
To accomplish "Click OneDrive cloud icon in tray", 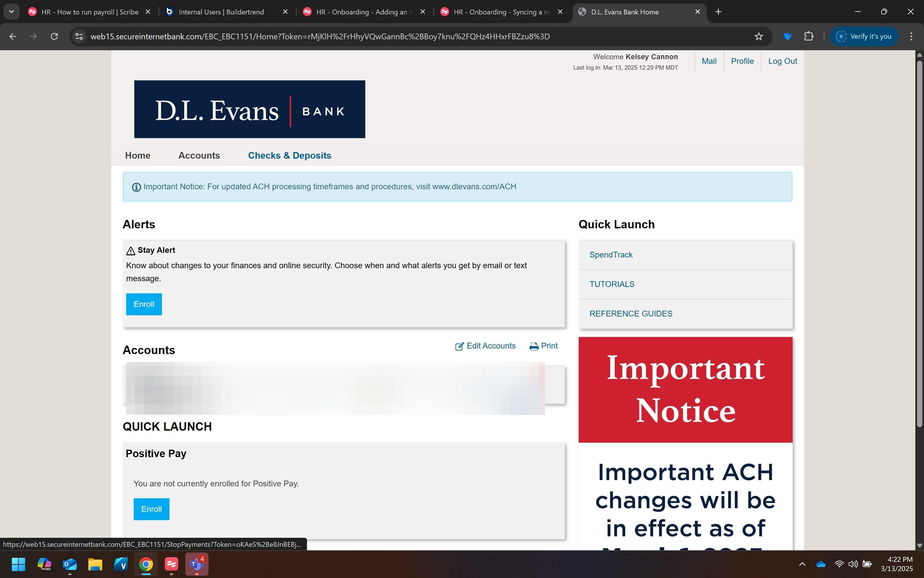I will (821, 564).
